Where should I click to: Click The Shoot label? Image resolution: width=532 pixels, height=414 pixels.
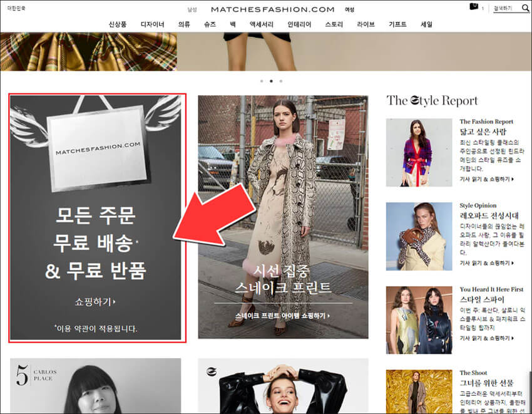[473, 373]
